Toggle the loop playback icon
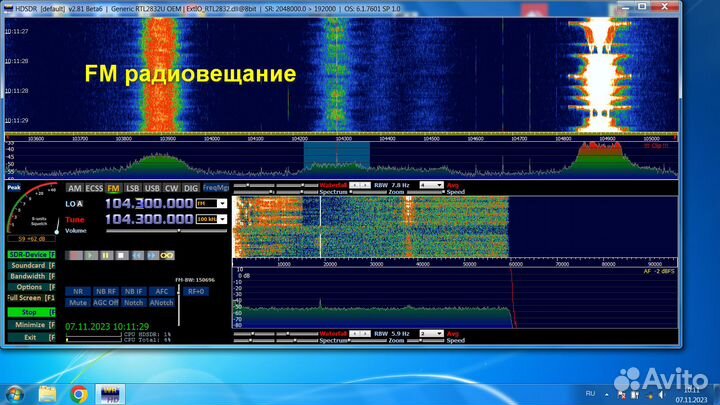This screenshot has width=720, height=405. pos(167,255)
